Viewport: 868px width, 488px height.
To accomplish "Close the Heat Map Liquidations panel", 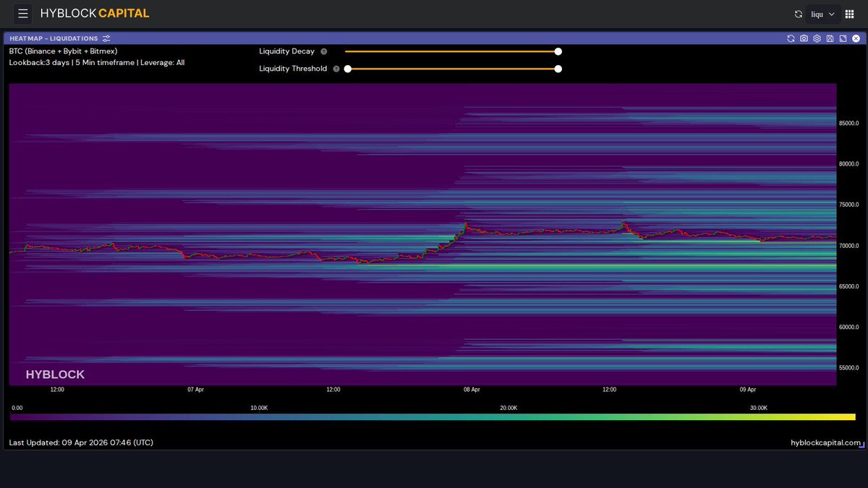I will coord(856,38).
